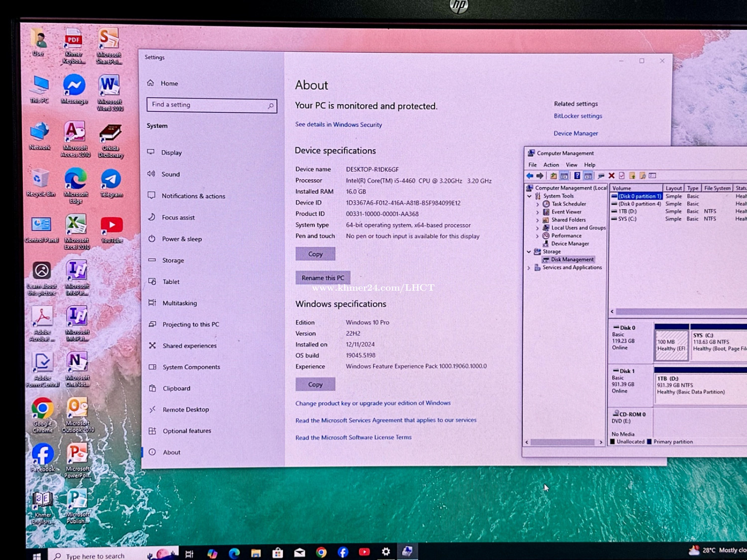Open Tablet settings

tap(171, 281)
